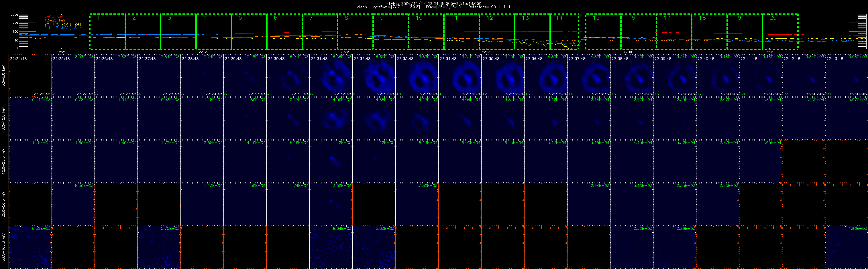Select 3.0-6.0 keV image starting 22:40:48

tap(718, 76)
